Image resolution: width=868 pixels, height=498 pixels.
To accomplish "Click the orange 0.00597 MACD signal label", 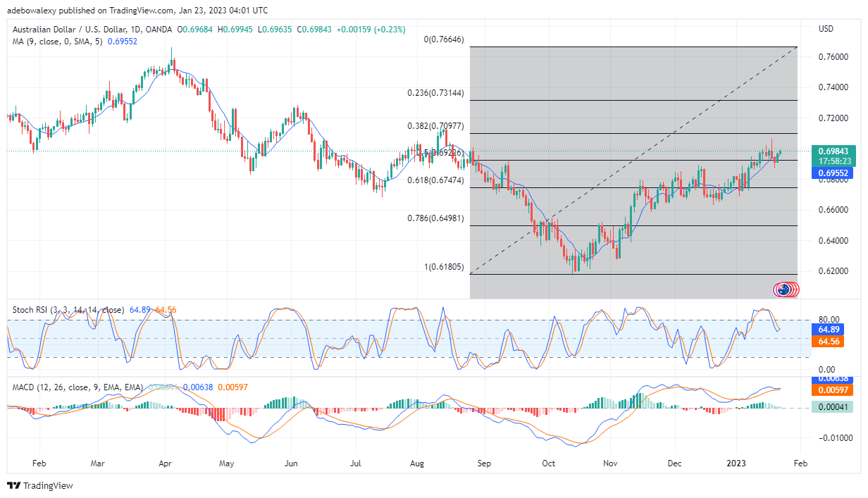I will click(832, 390).
